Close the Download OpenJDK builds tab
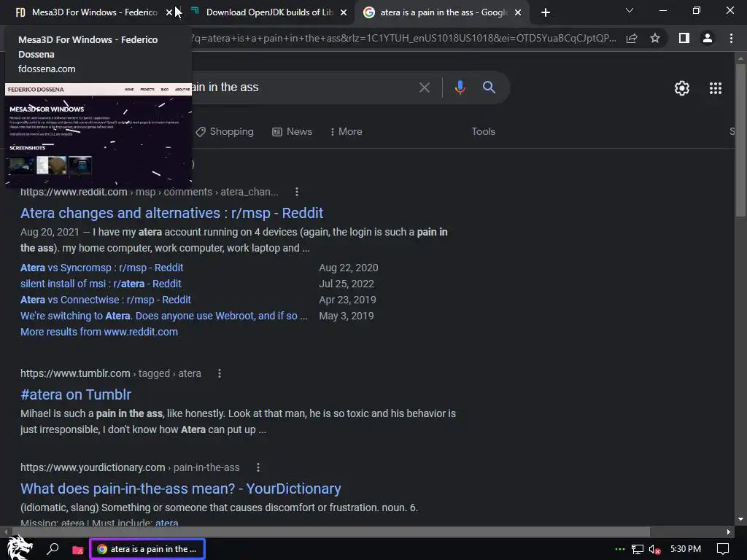747x560 pixels. 344,12
